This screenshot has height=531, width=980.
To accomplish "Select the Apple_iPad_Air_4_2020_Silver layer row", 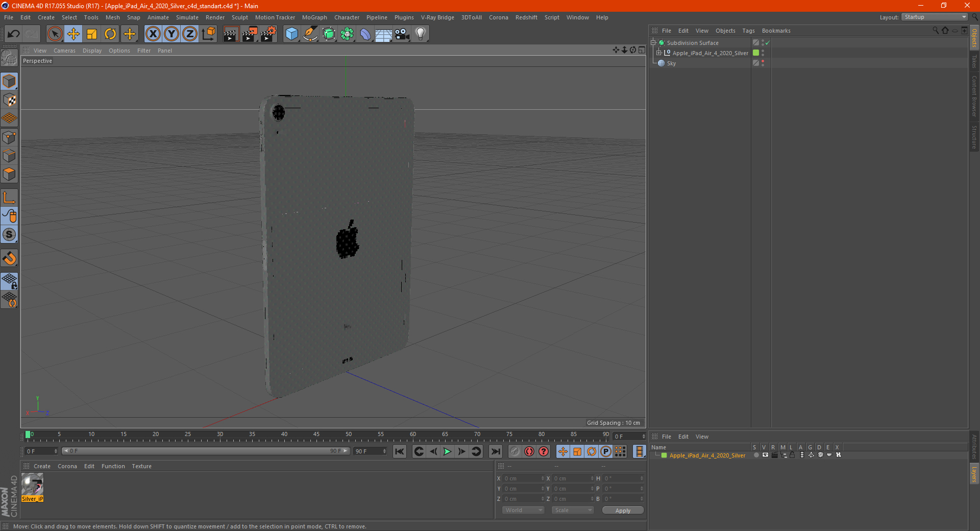I will pyautogui.click(x=707, y=455).
